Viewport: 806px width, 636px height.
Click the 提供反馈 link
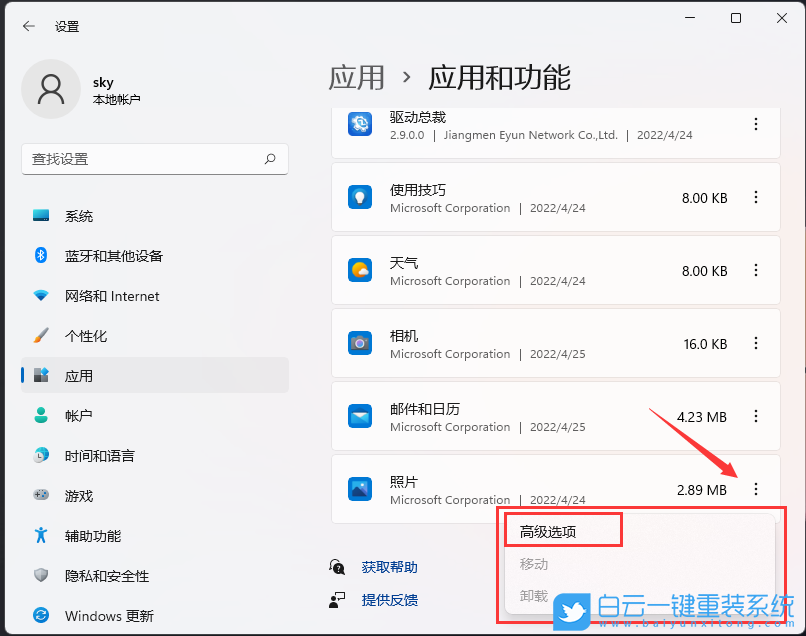389,601
